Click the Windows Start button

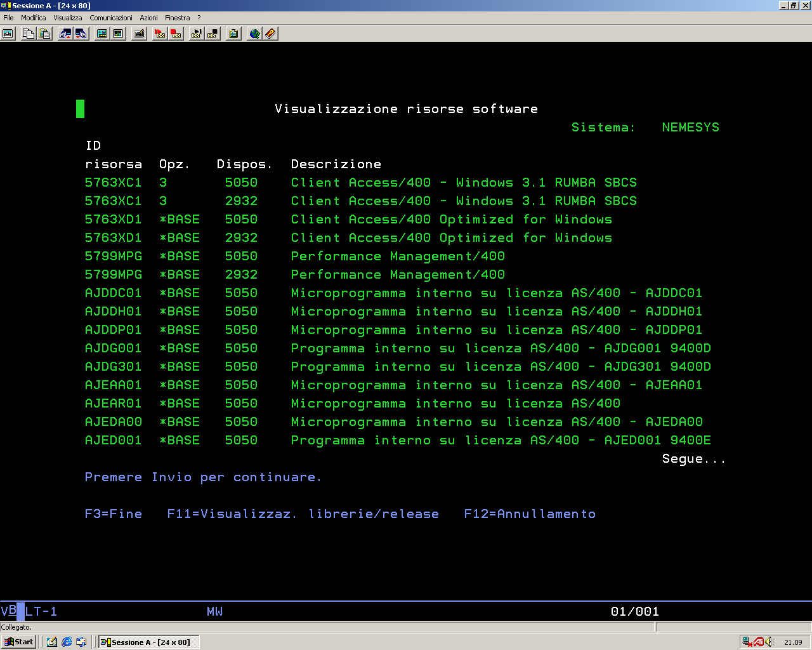click(x=19, y=642)
